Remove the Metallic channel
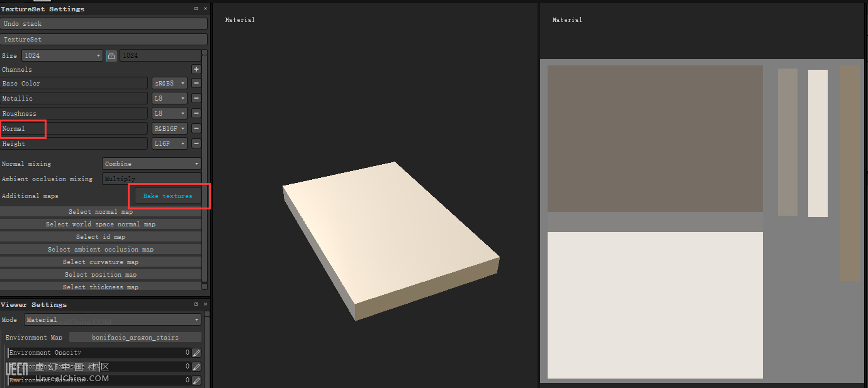Image resolution: width=868 pixels, height=388 pixels. coord(196,98)
